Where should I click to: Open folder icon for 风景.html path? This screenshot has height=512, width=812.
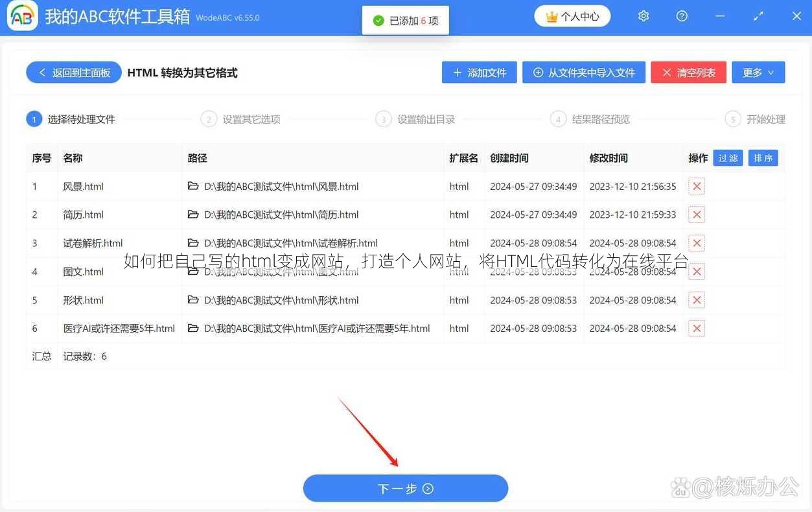coord(193,186)
